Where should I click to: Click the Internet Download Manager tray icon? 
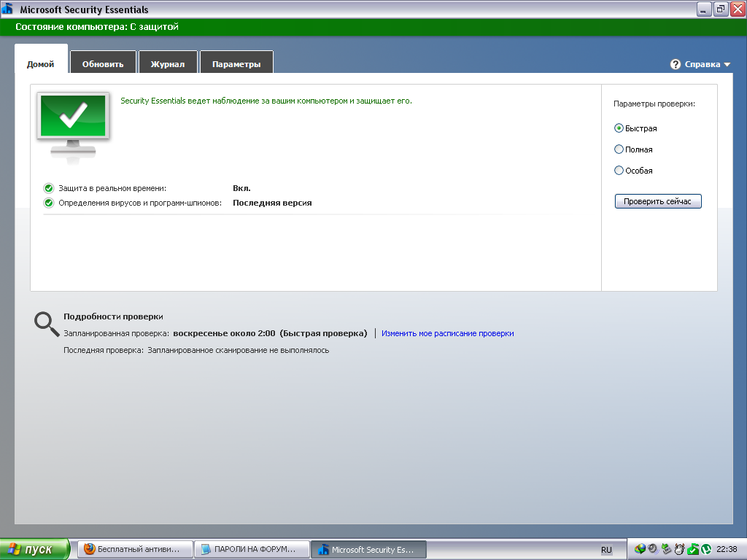coord(640,549)
